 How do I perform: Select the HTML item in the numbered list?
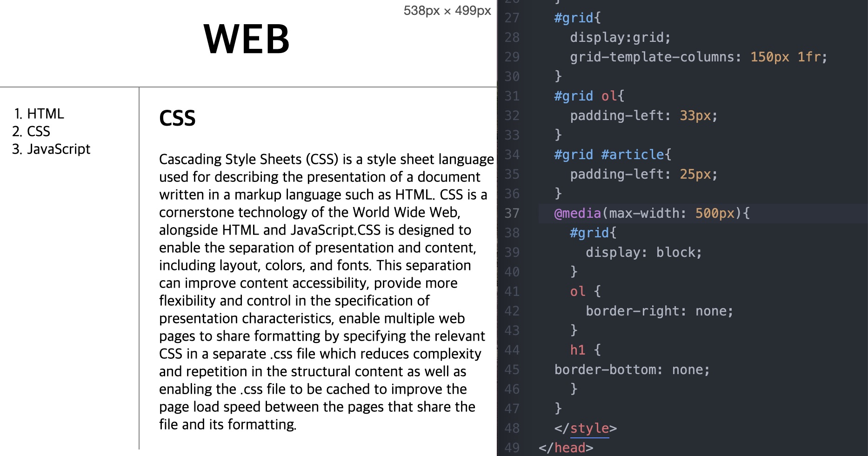pos(45,114)
